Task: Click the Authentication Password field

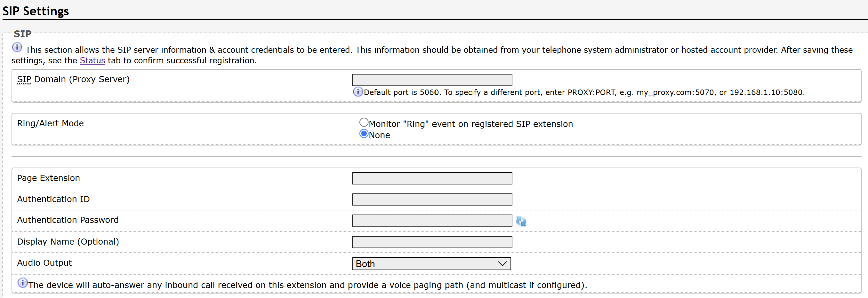Action: click(432, 221)
